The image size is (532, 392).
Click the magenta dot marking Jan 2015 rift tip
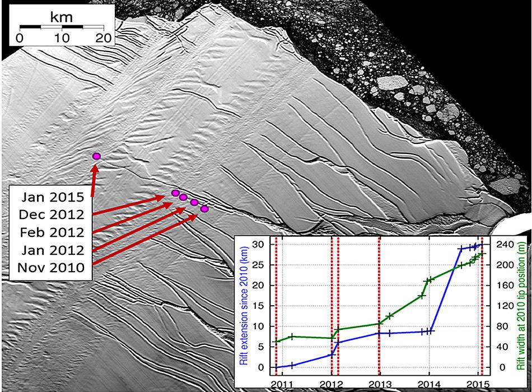[96, 156]
